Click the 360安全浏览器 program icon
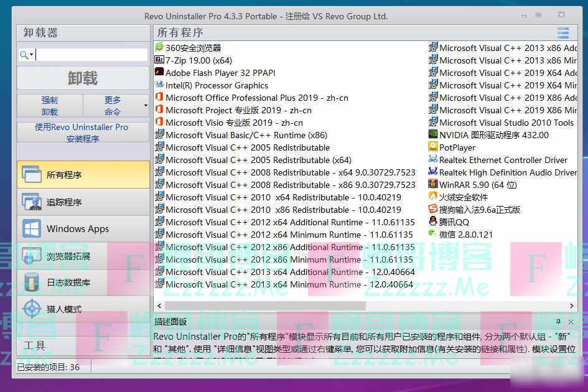The width and height of the screenshot is (588, 392). coord(159,47)
